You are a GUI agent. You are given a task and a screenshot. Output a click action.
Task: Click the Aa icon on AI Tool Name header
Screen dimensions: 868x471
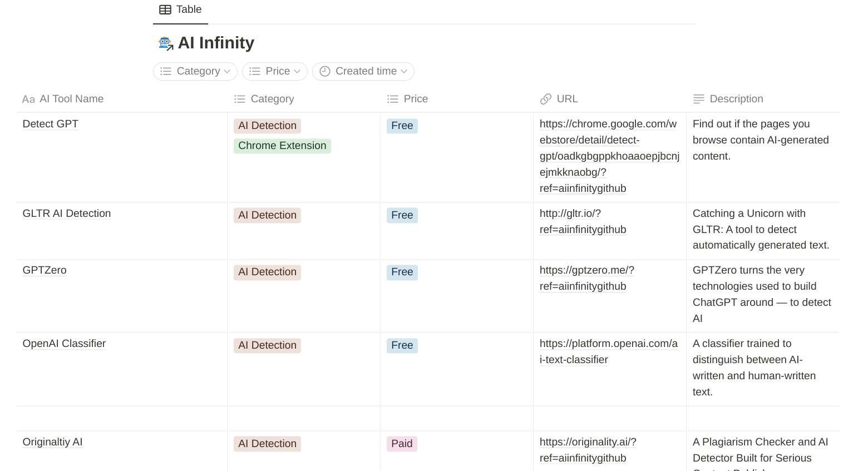click(28, 99)
